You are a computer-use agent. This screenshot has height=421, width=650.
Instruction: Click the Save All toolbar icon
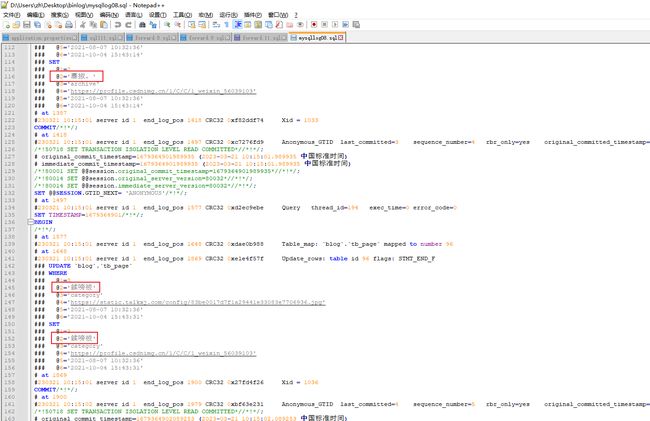[x=37, y=25]
